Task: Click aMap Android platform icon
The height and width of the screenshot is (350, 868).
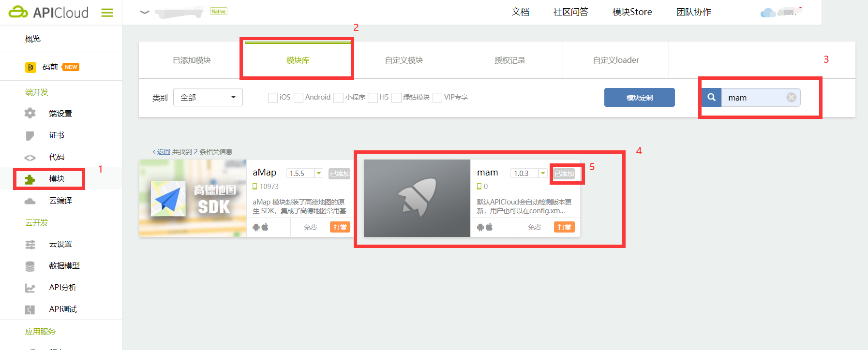Action: 256,227
